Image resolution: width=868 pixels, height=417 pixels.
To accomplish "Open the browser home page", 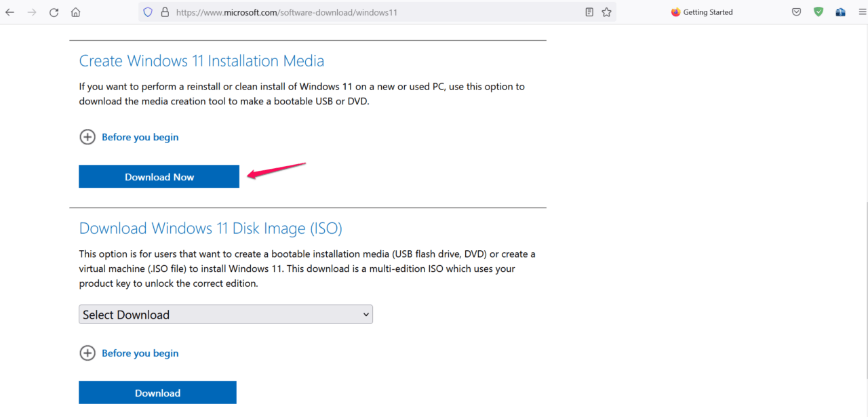I will click(x=76, y=12).
